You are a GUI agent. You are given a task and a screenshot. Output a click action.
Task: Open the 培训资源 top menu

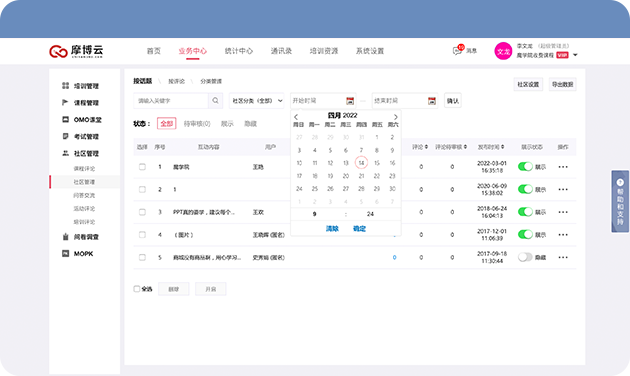coord(323,51)
